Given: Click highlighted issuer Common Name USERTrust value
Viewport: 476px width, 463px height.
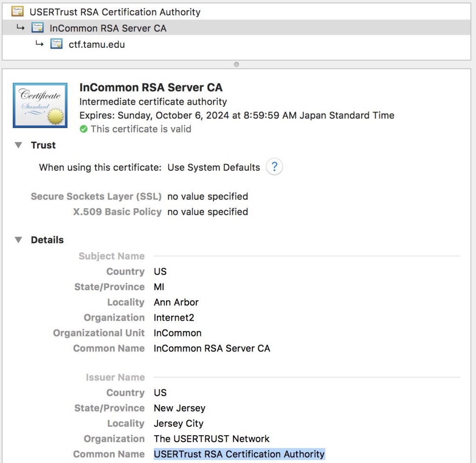Looking at the screenshot, I should [239, 454].
